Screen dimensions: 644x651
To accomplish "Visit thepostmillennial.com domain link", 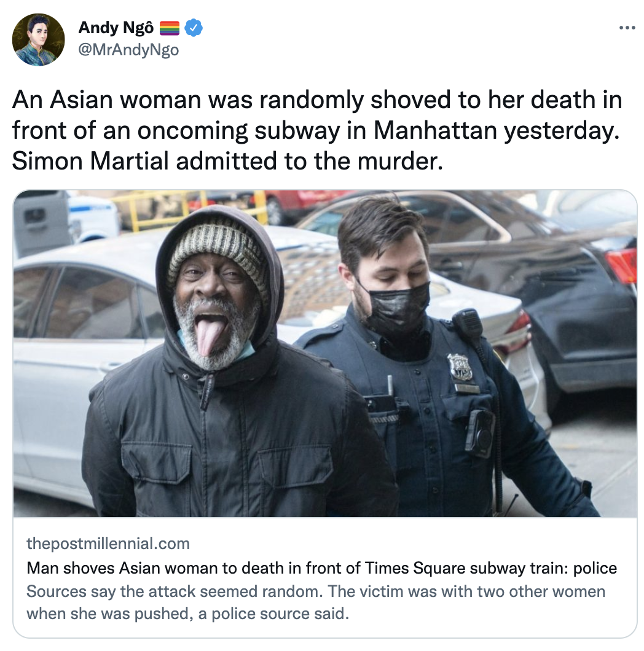I will point(108,544).
